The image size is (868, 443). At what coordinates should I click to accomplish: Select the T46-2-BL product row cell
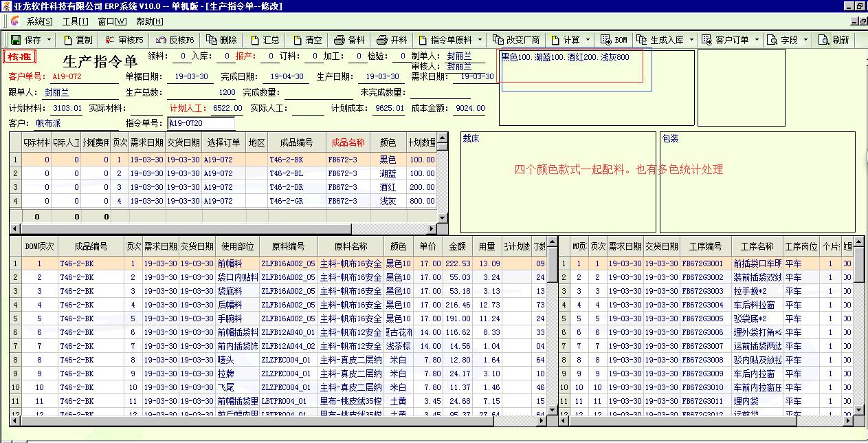point(296,173)
